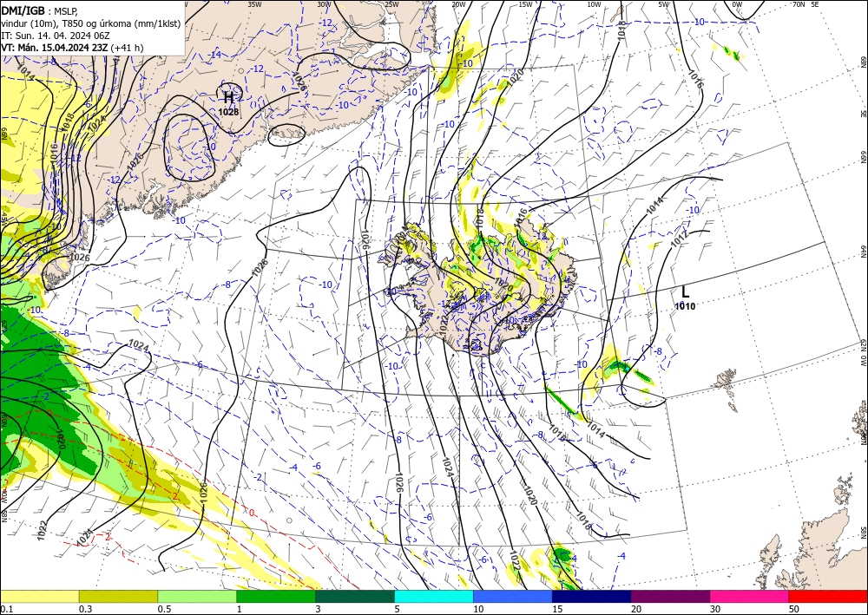Click the yellow 0.1 mm legend swatch

point(39,596)
